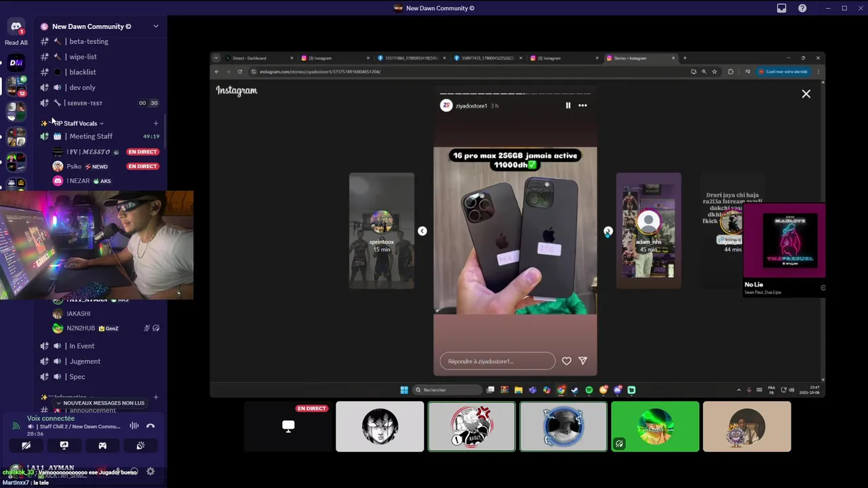Open voice connection signal details icon
The image size is (868, 488).
[16, 426]
